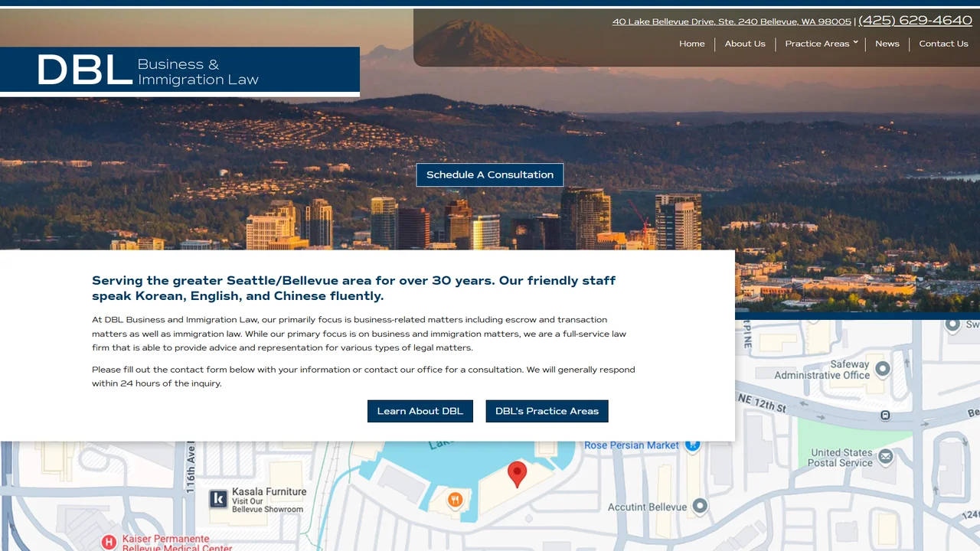Click Accutint Bellevue map label
The height and width of the screenshot is (551, 980).
click(x=648, y=507)
